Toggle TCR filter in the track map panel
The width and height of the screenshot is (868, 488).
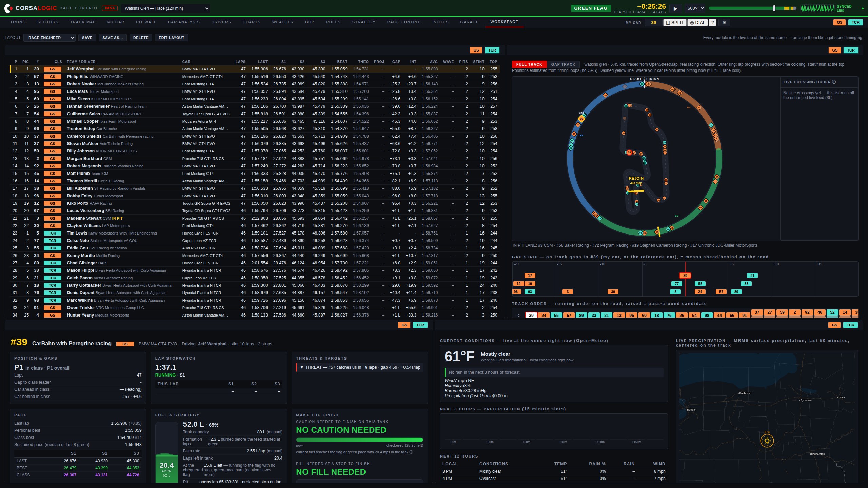(851, 50)
